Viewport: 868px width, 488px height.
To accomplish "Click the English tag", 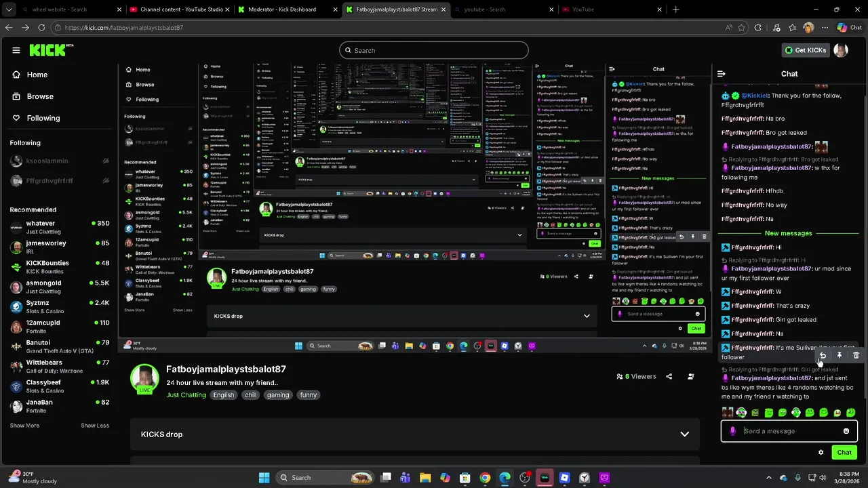I will [x=223, y=395].
